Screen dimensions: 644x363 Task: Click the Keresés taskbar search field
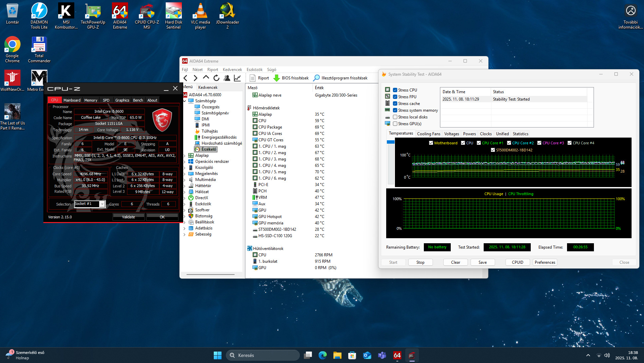pos(263,355)
